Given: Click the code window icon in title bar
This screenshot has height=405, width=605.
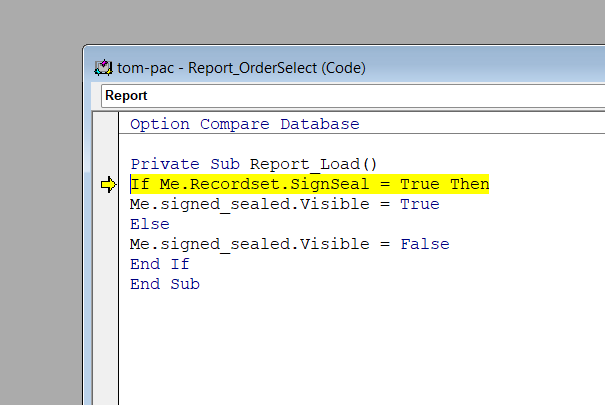Looking at the screenshot, I should [x=102, y=68].
